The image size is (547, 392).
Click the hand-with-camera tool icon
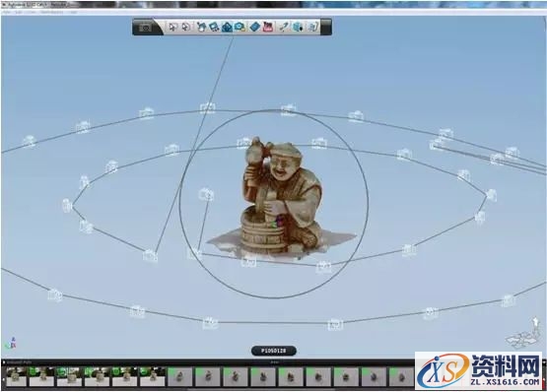pos(201,27)
